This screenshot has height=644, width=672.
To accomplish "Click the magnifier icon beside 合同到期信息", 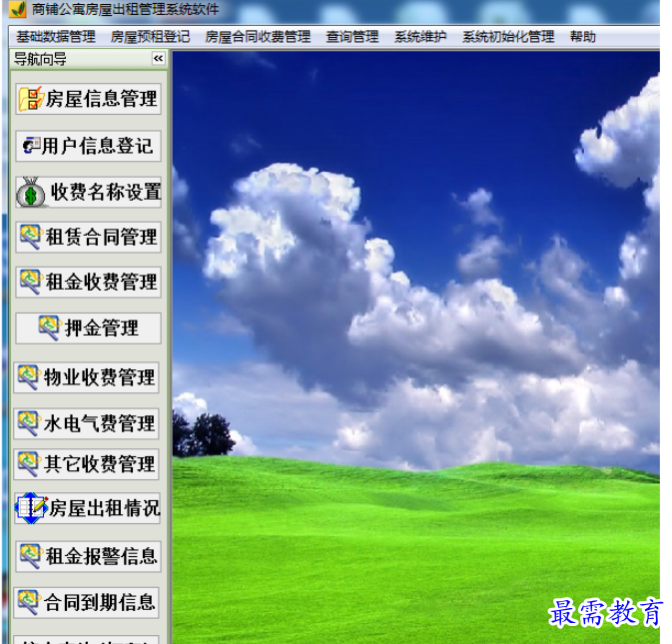I will pyautogui.click(x=28, y=602).
